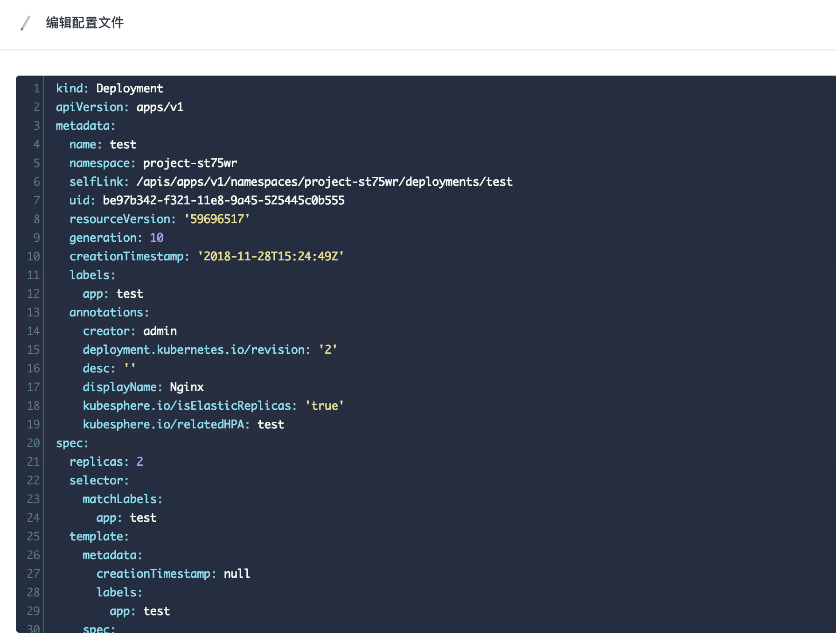The image size is (836, 644).
Task: Click the 'spec:' key on line 20
Action: 72,443
